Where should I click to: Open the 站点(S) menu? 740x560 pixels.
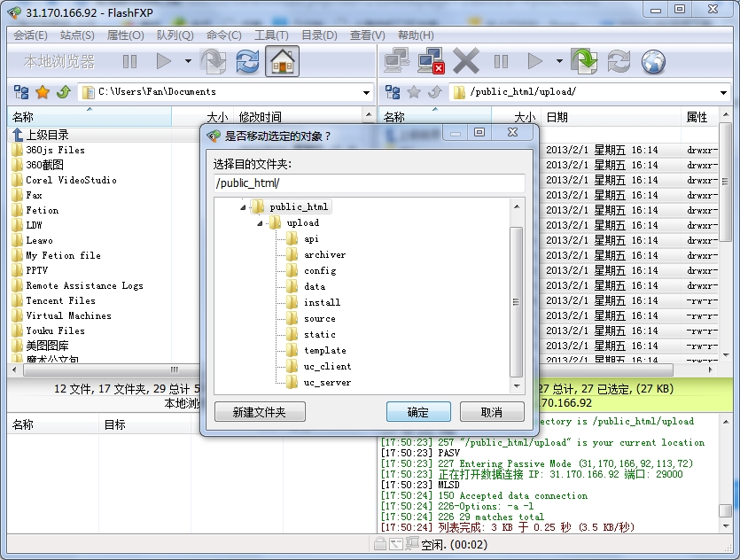77,35
